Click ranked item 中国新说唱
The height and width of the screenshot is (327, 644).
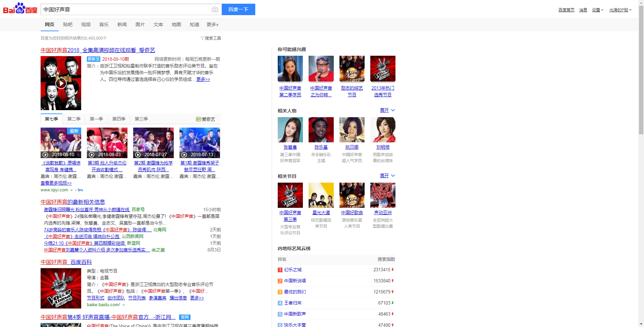point(295,281)
